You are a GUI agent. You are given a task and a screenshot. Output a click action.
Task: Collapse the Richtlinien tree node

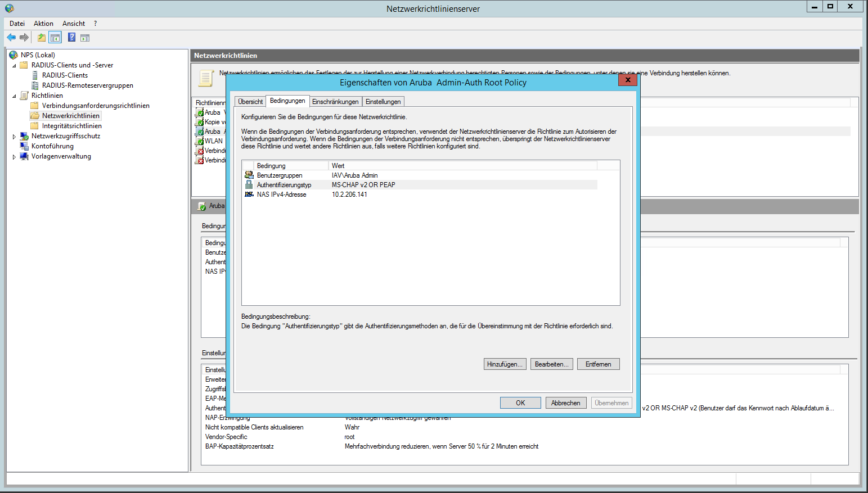click(x=14, y=96)
